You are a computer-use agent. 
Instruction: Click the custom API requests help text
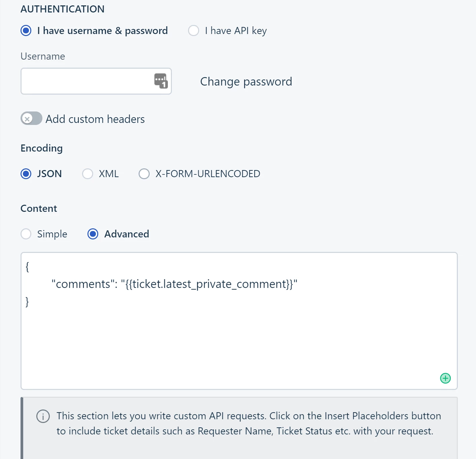coord(249,423)
